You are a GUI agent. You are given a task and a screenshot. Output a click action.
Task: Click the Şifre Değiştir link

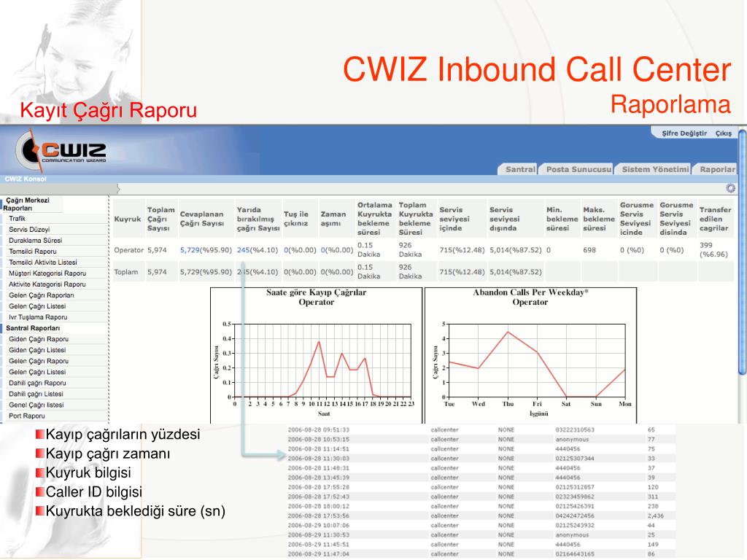coord(684,133)
